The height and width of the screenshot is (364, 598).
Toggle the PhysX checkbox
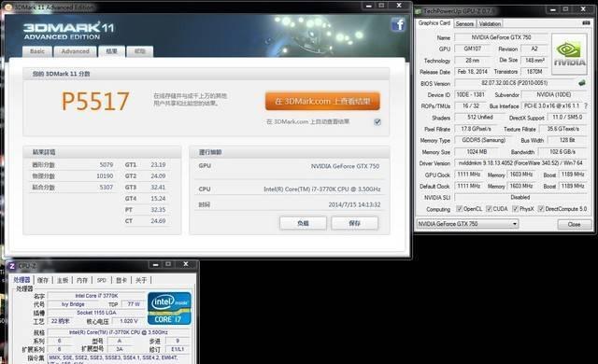point(515,209)
